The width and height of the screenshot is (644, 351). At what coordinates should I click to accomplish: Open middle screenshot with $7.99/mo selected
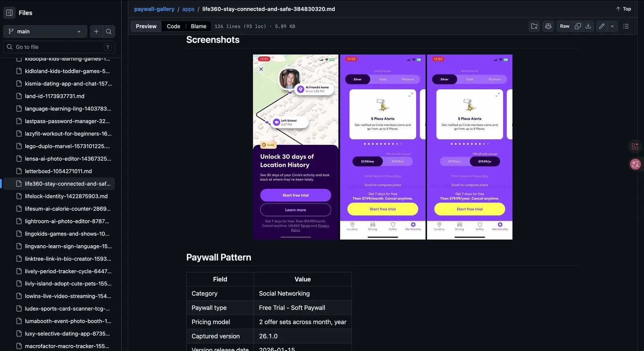pos(383,147)
